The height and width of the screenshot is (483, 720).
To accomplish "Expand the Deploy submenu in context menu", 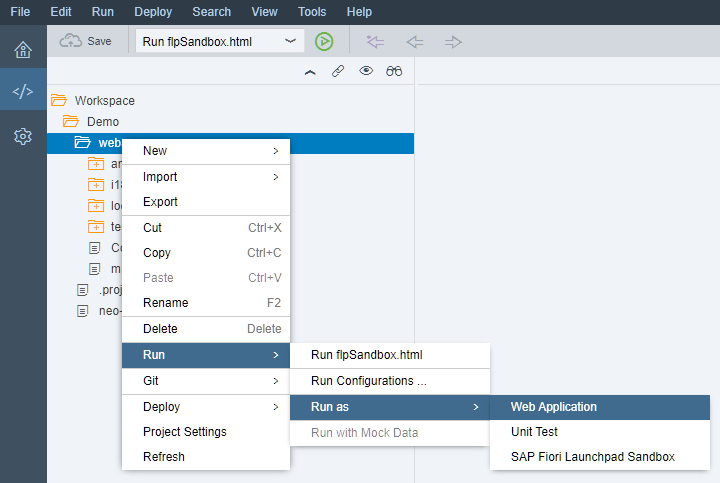I will point(205,407).
